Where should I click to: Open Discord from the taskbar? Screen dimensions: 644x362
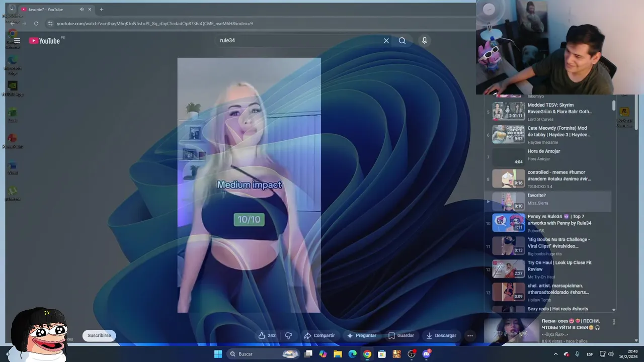[427, 354]
